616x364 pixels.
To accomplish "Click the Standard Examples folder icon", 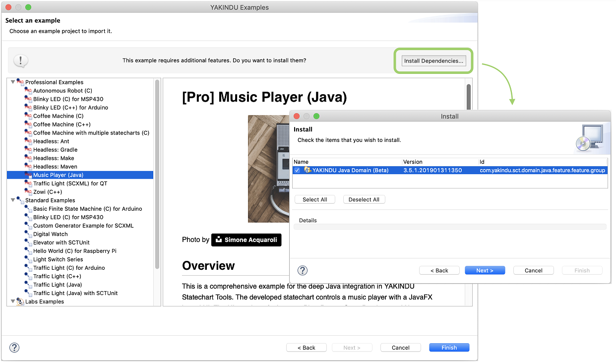I will click(x=20, y=200).
